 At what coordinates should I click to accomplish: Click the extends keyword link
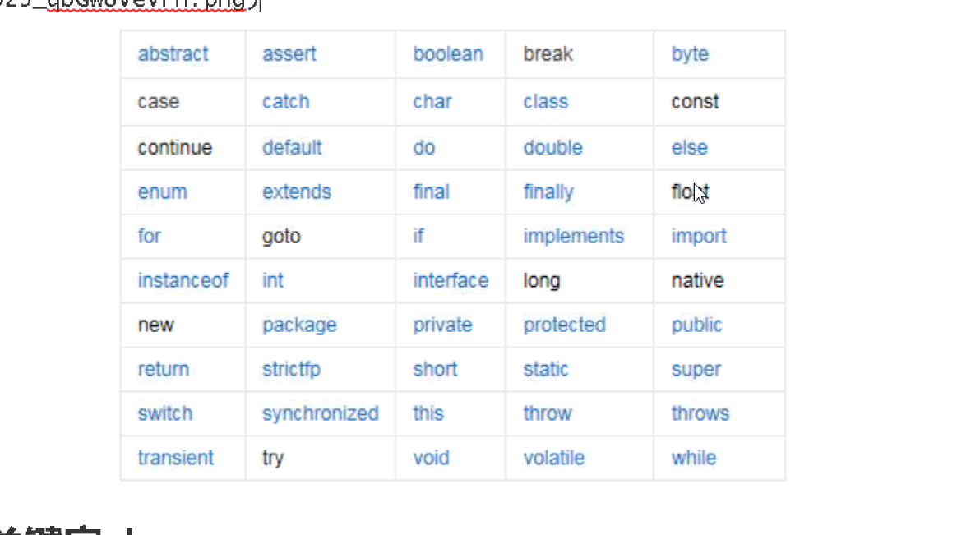tap(296, 191)
